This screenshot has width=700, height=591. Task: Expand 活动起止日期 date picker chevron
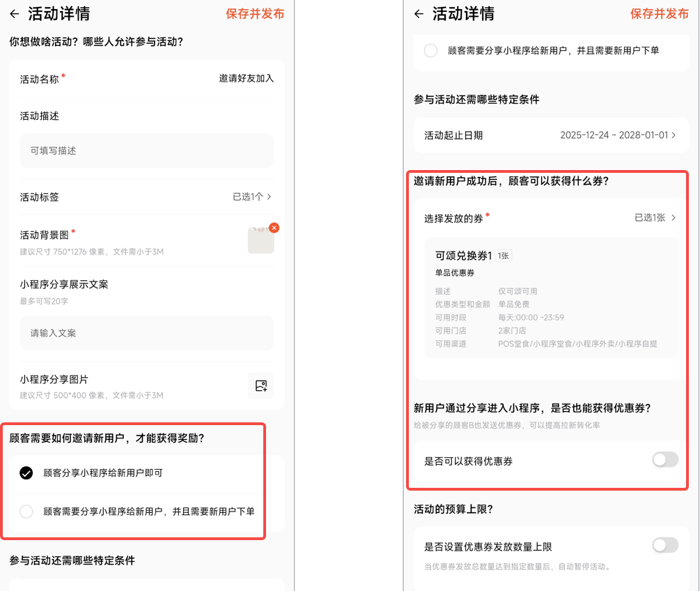674,135
